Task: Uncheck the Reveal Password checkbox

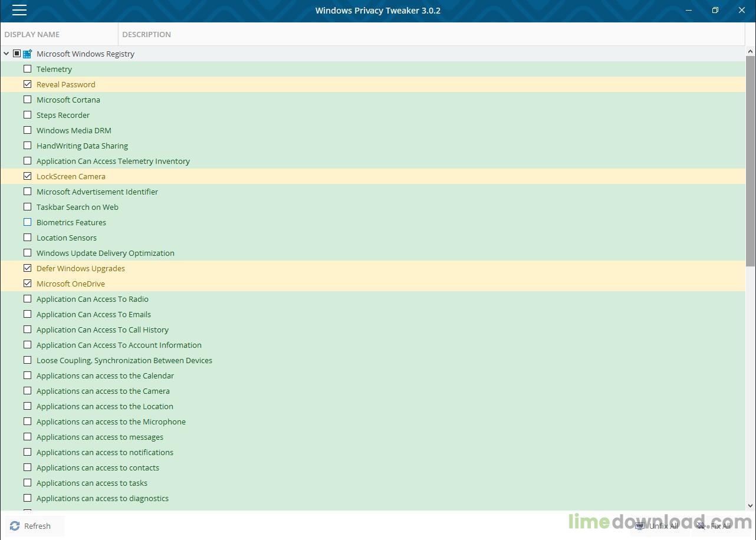Action: coord(27,84)
